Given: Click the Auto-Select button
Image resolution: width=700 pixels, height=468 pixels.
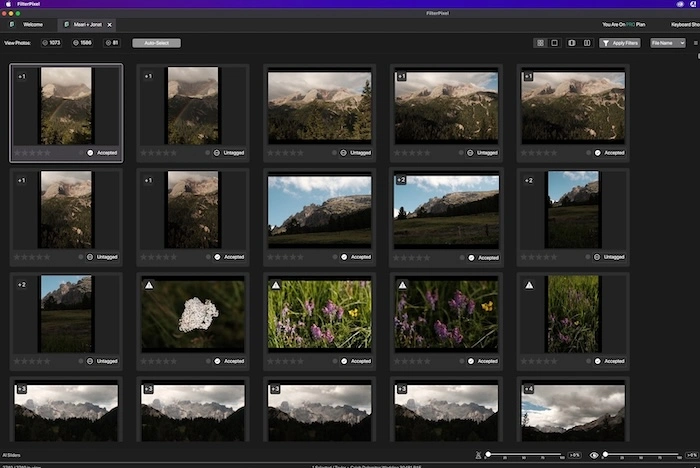Looking at the screenshot, I should coord(156,43).
